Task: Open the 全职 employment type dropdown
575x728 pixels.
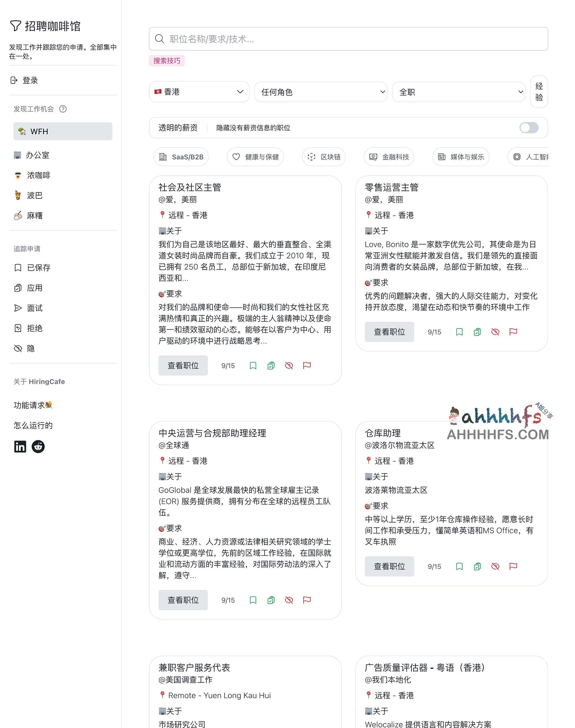Action: (459, 92)
